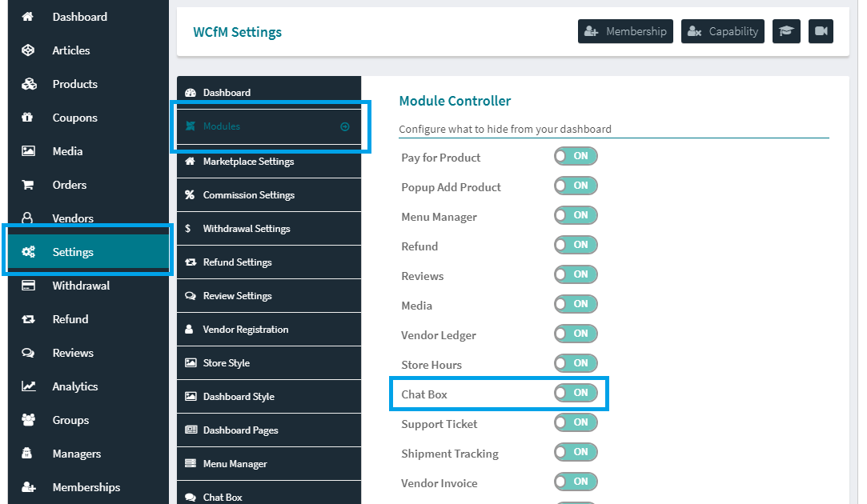The width and height of the screenshot is (867, 504).
Task: Toggle the Chat Box module switch
Action: [x=576, y=393]
